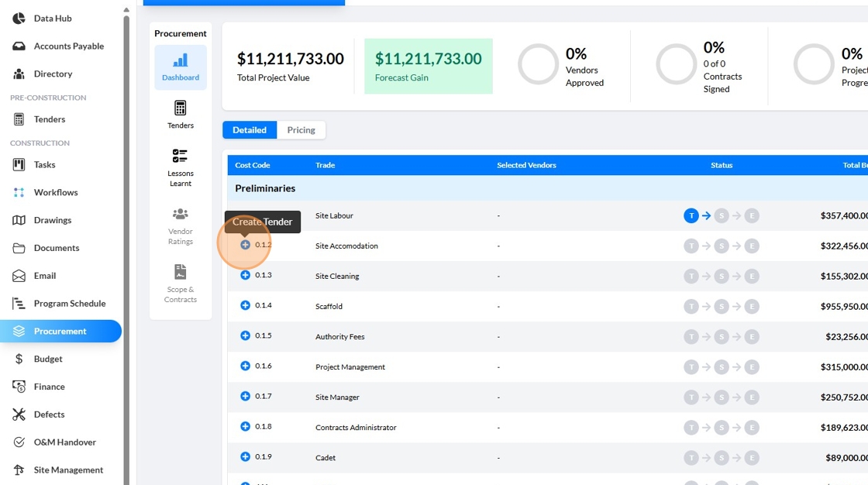Create tender for Cadet 0.1.9
This screenshot has width=868, height=485.
coord(245,457)
